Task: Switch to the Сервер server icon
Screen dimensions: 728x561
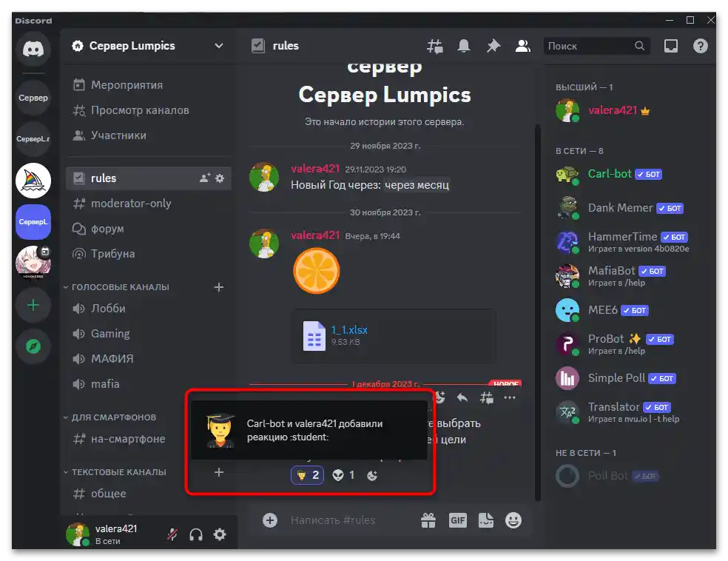Action: tap(33, 98)
